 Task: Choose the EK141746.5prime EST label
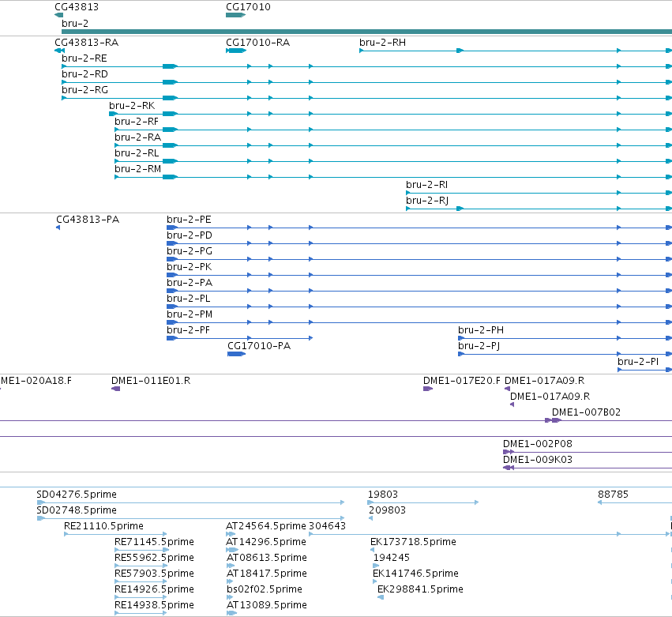415,574
